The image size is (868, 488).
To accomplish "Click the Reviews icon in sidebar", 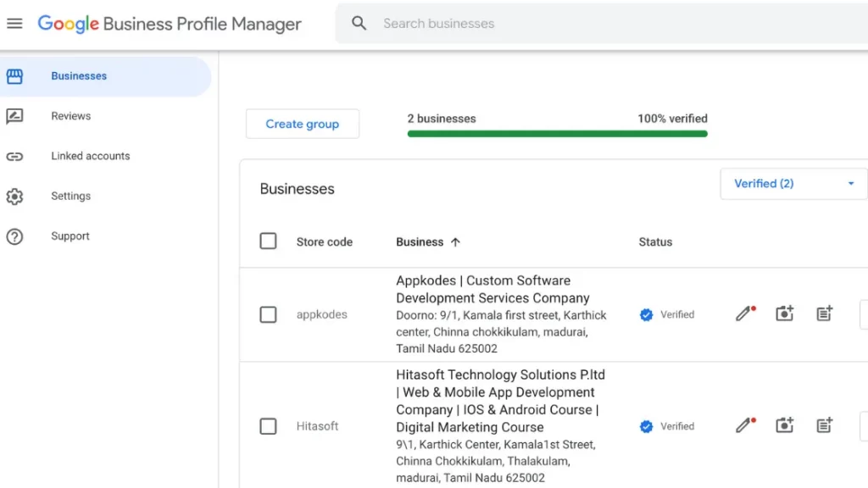I will (14, 116).
